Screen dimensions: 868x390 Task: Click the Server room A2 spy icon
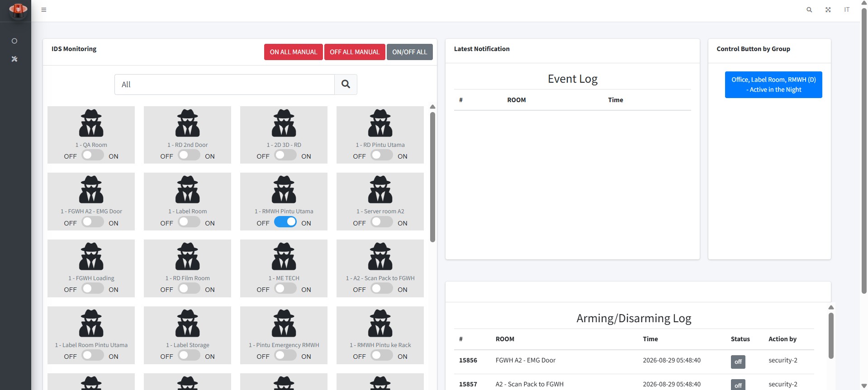tap(380, 189)
